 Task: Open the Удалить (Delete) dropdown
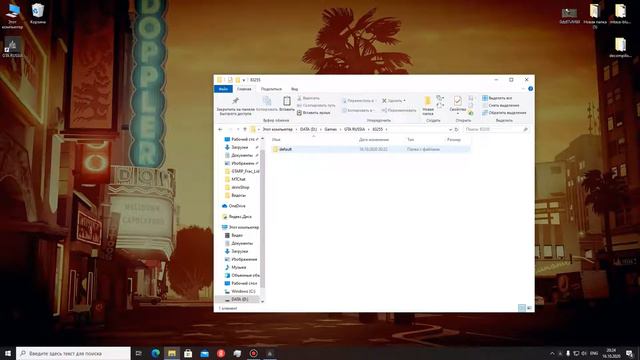point(393,100)
